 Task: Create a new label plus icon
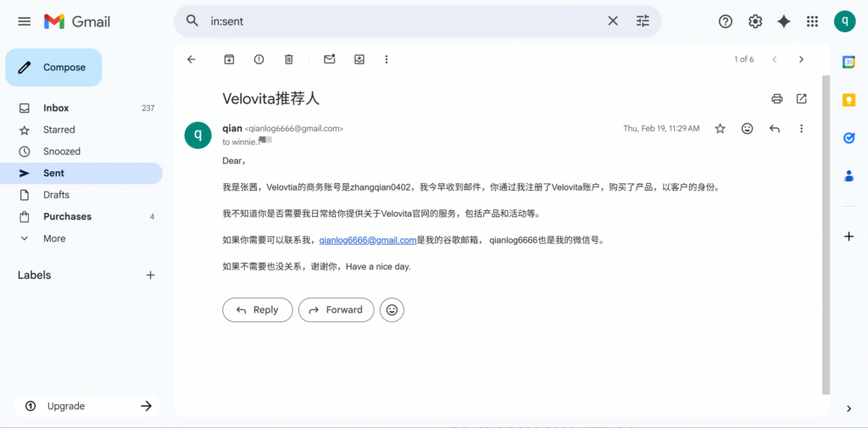coord(150,275)
